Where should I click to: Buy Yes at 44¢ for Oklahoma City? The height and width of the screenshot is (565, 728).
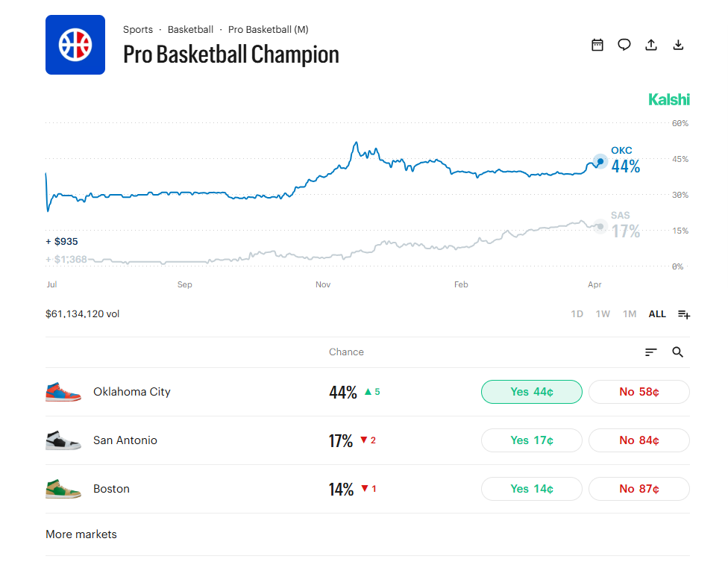tap(531, 391)
